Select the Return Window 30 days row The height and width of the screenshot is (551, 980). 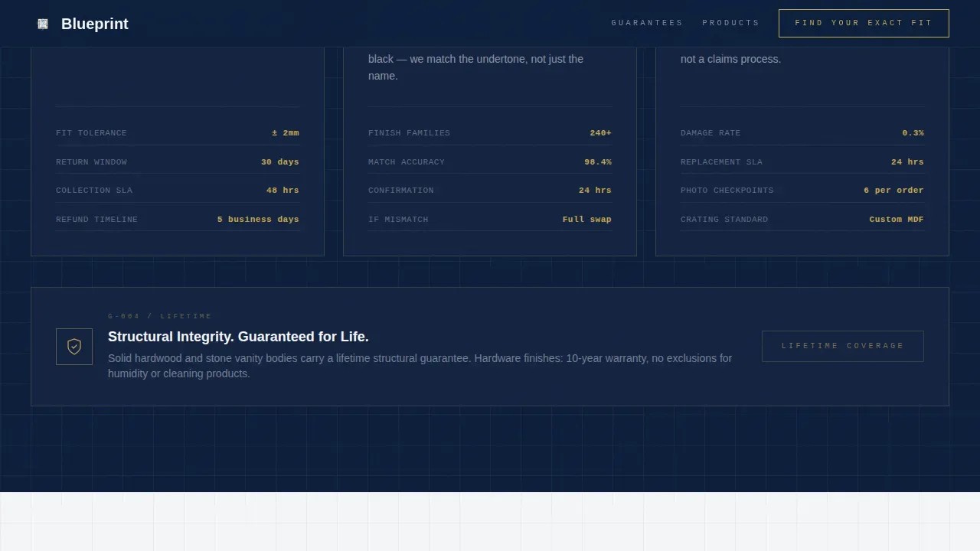178,161
